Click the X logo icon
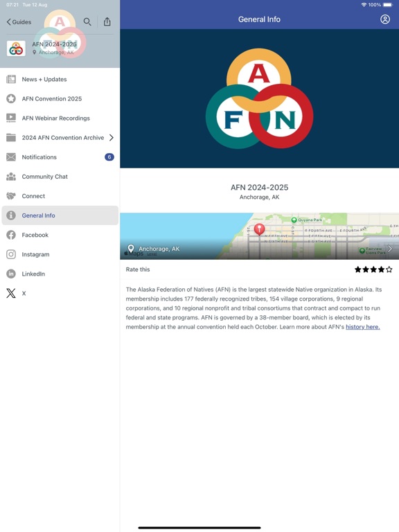The width and height of the screenshot is (399, 532). tap(11, 293)
